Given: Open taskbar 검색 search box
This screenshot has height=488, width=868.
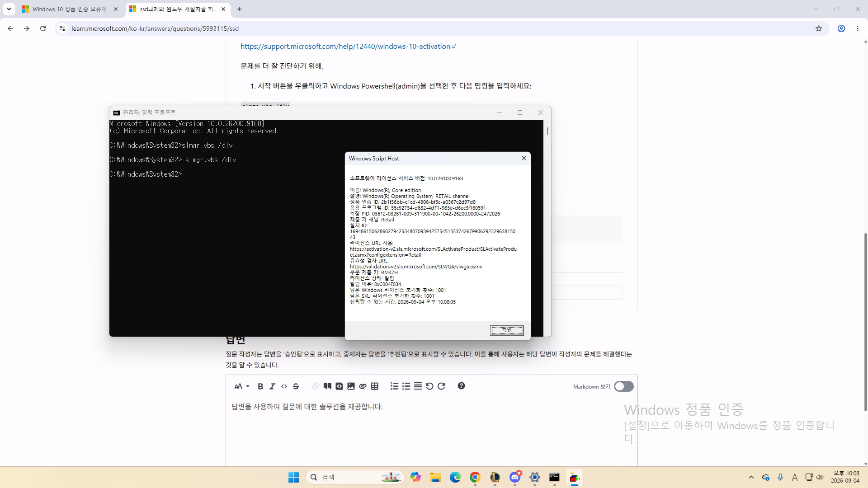Looking at the screenshot, I should (x=355, y=477).
